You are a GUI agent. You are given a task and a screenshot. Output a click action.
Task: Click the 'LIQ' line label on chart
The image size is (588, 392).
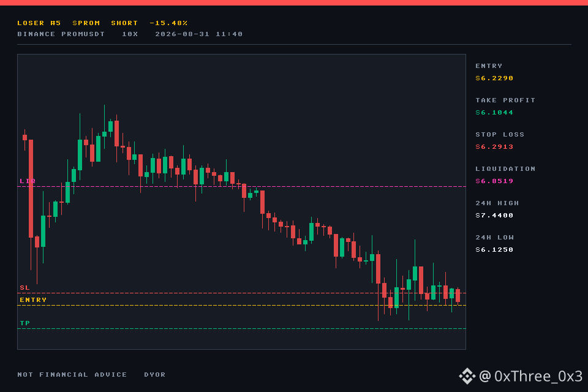[x=28, y=181]
